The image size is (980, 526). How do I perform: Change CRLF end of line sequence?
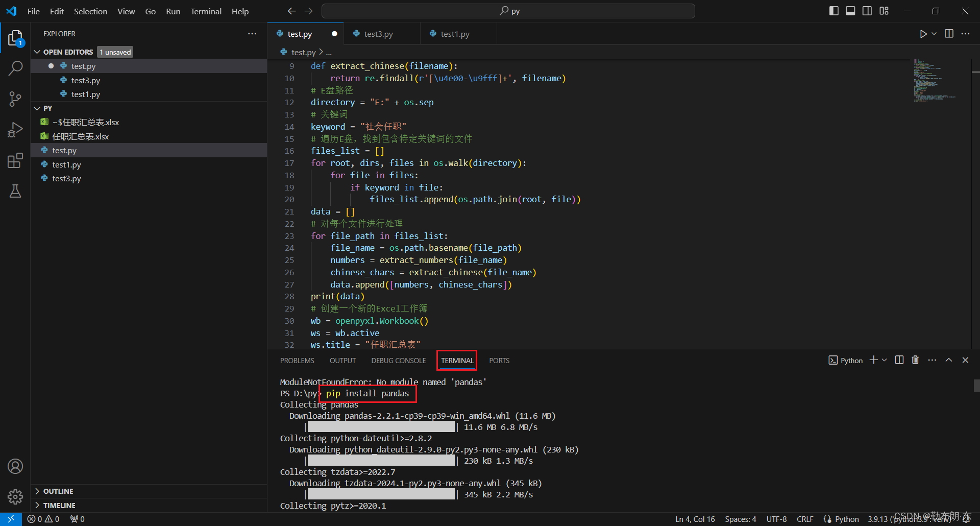pyautogui.click(x=805, y=519)
